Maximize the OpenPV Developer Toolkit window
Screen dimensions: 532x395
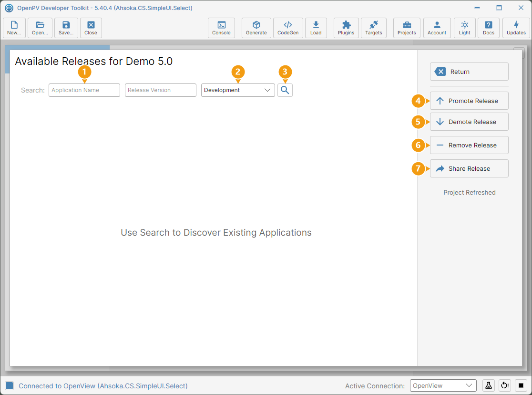(499, 8)
